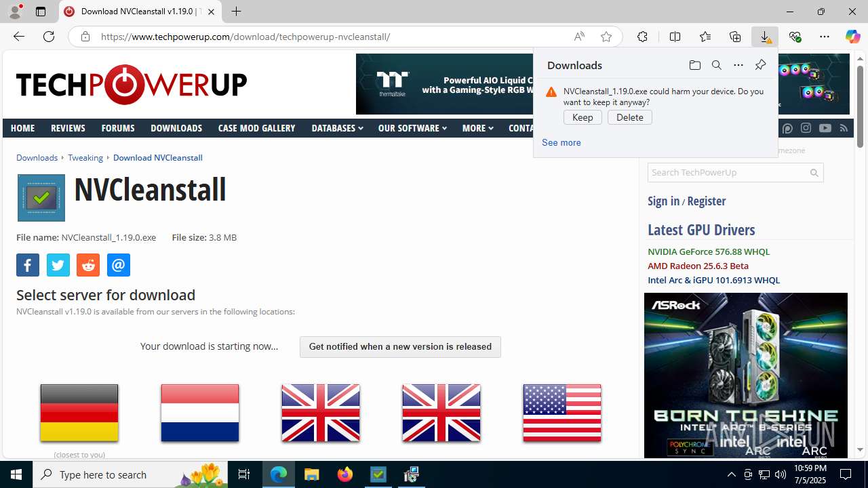Expand the More menu

tap(477, 128)
